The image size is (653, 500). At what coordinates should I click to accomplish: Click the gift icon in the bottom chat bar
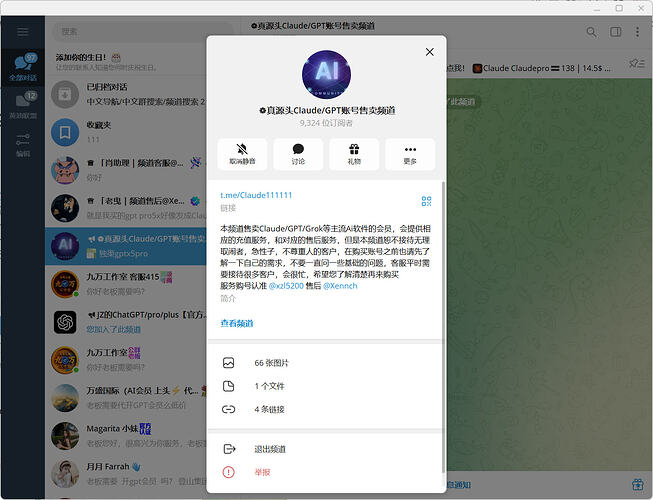coord(638,484)
